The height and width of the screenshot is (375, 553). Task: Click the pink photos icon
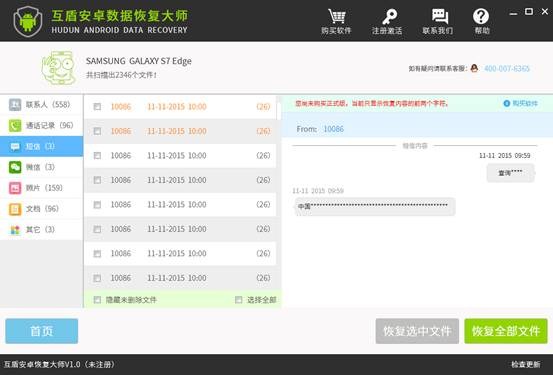point(15,188)
